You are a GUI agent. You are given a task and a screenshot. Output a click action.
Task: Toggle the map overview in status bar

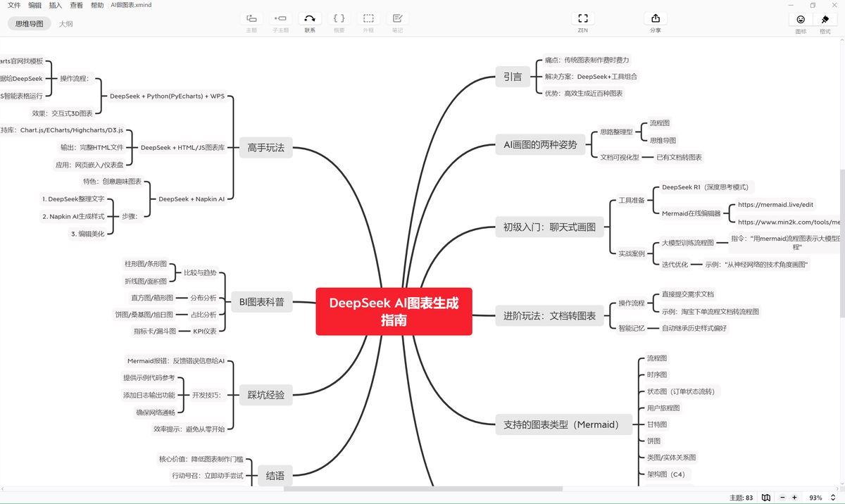[x=766, y=497]
